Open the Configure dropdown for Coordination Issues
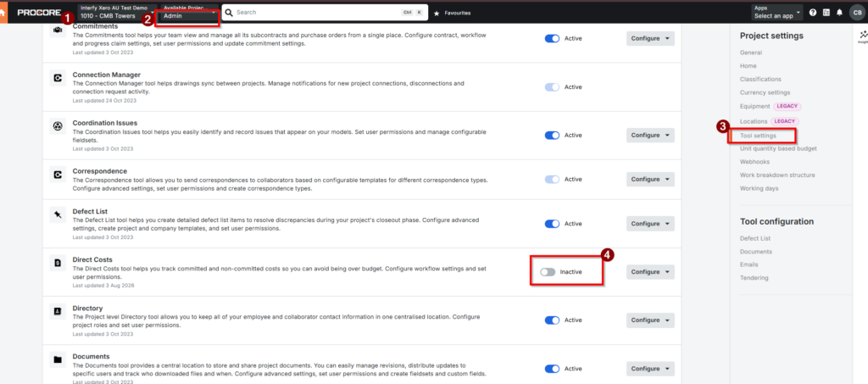Image resolution: width=868 pixels, height=384 pixels. [650, 135]
